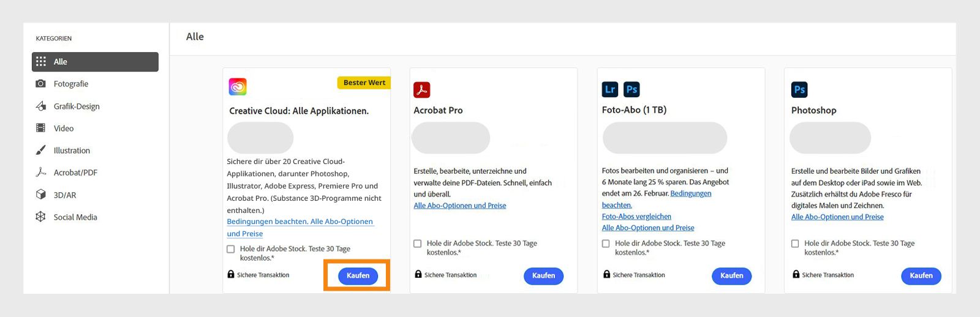The width and height of the screenshot is (980, 317).
Task: Click the 3D/AR cube icon
Action: coord(40,195)
